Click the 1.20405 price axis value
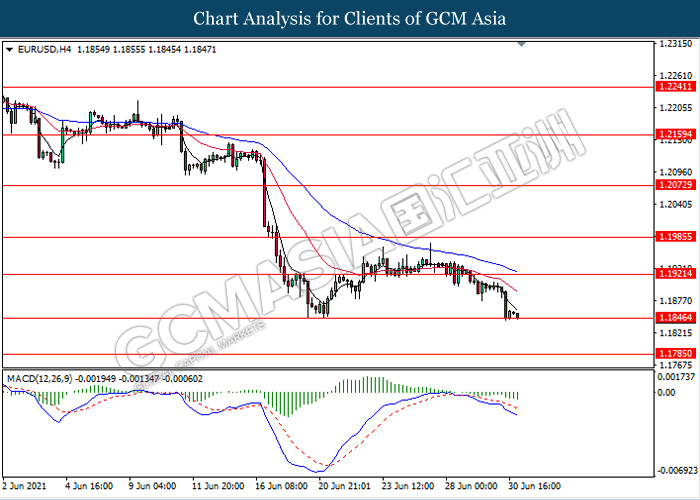This screenshot has width=700, height=500. click(675, 204)
